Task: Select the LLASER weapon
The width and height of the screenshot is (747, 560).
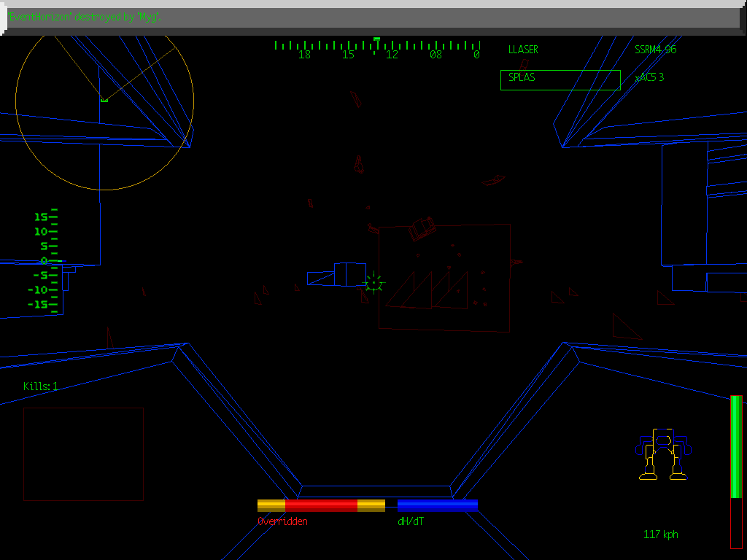Action: click(523, 50)
